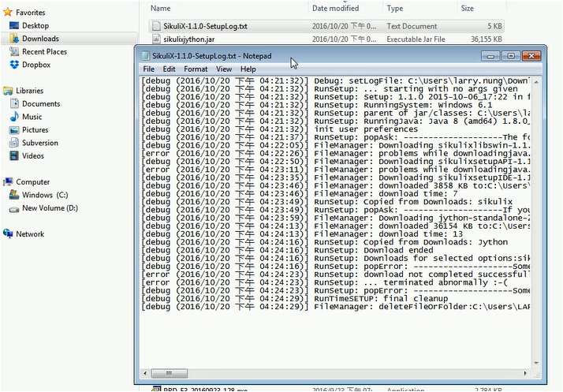Click the SikuliX-1.1.0-SetupLog.txt file icon
Image resolution: width=563 pixels, height=392 pixels.
coord(156,26)
